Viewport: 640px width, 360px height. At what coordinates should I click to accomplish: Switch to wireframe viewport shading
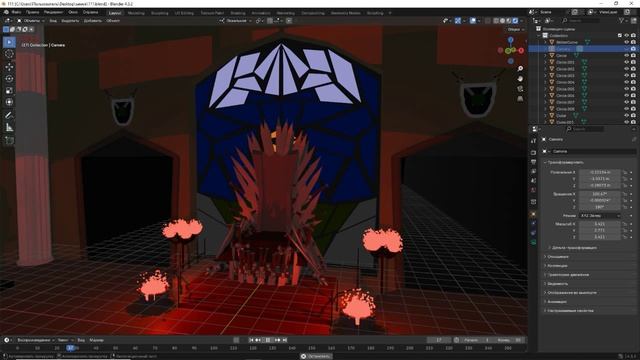pyautogui.click(x=496, y=20)
